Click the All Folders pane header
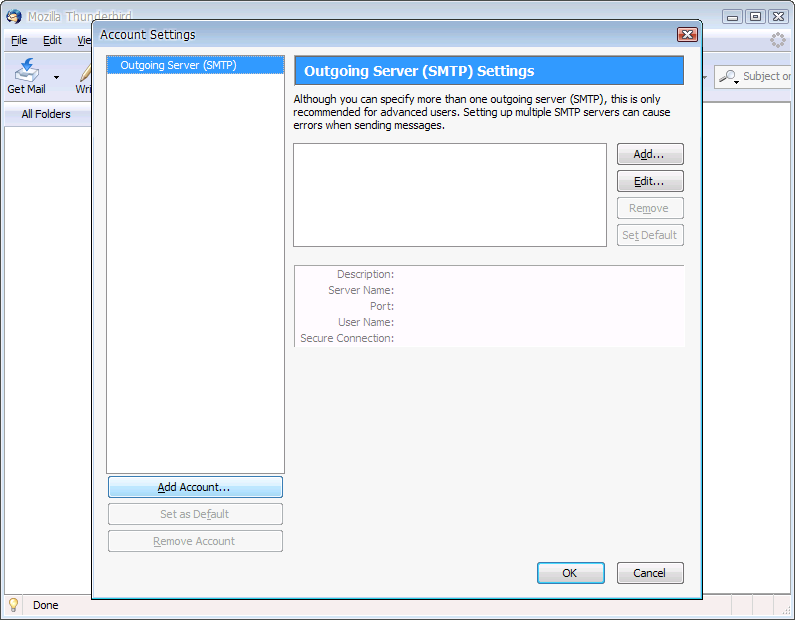Screen dimensions: 795x620 point(46,114)
